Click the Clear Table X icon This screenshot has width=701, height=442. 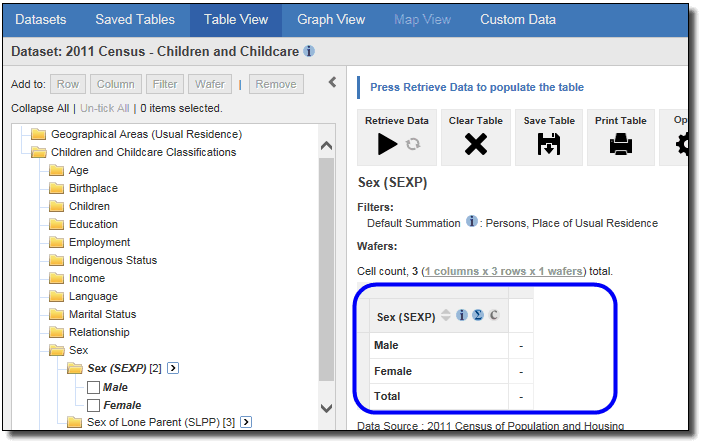[x=476, y=144]
